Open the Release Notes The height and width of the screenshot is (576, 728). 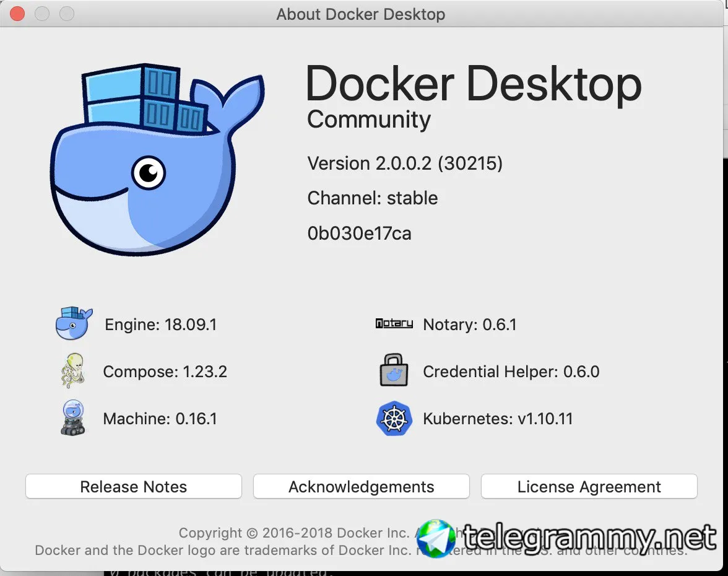click(x=134, y=486)
